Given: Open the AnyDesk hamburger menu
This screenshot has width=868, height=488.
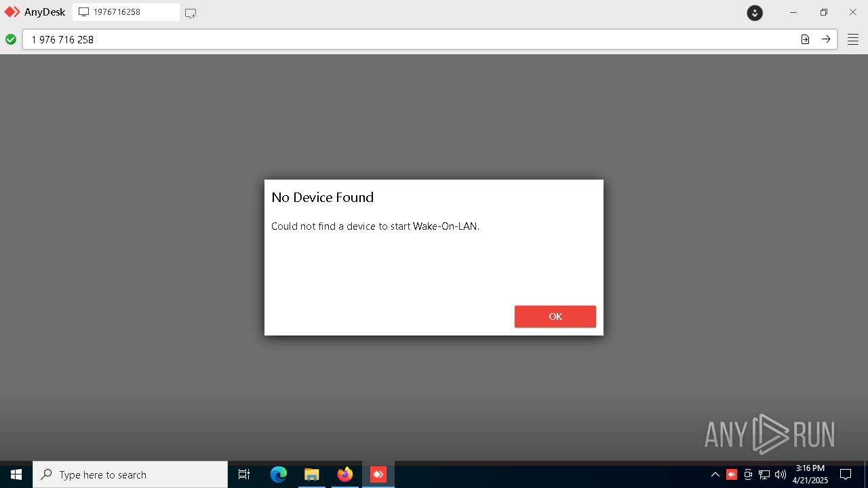Looking at the screenshot, I should 853,39.
